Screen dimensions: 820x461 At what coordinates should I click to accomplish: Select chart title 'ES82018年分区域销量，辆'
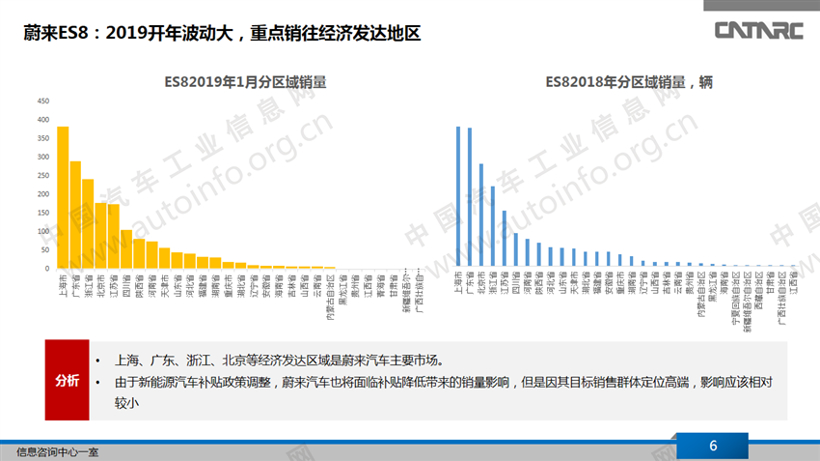[x=629, y=82]
